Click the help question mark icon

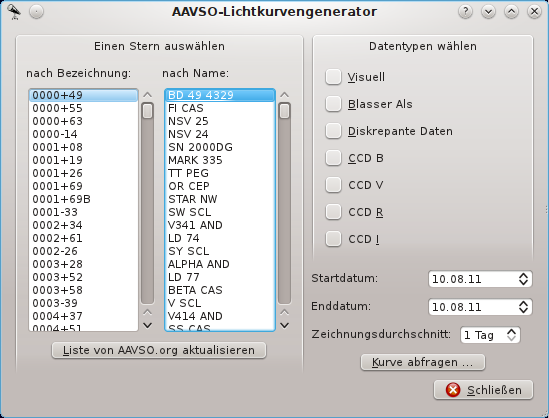pos(465,12)
